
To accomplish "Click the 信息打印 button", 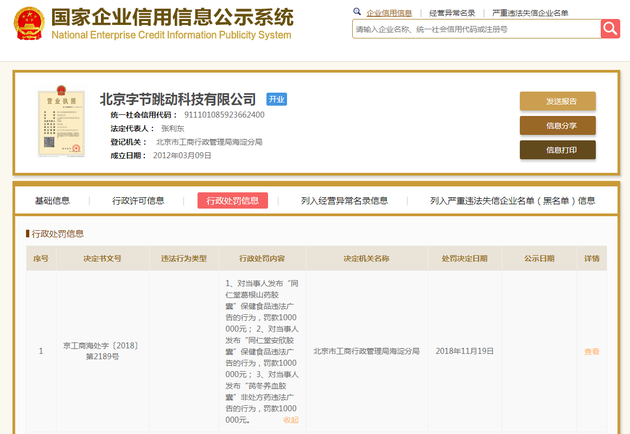I will (x=558, y=150).
